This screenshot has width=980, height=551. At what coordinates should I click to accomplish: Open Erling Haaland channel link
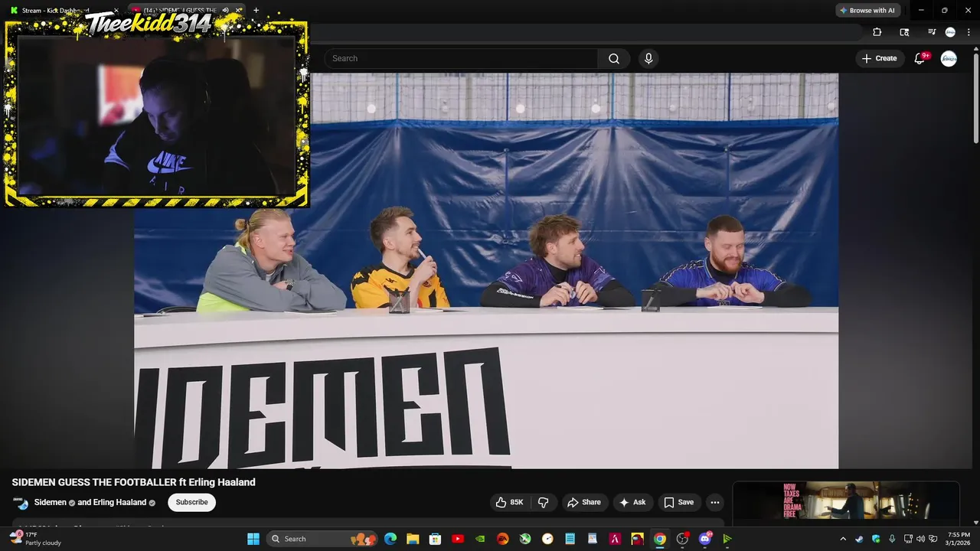[x=119, y=502]
